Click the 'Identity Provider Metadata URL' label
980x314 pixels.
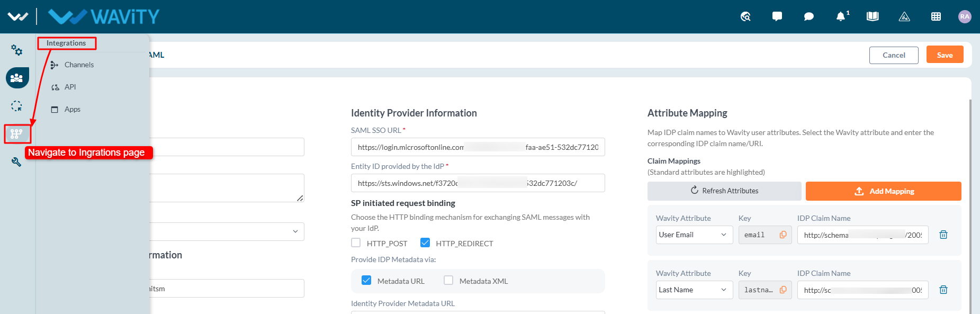(x=403, y=303)
